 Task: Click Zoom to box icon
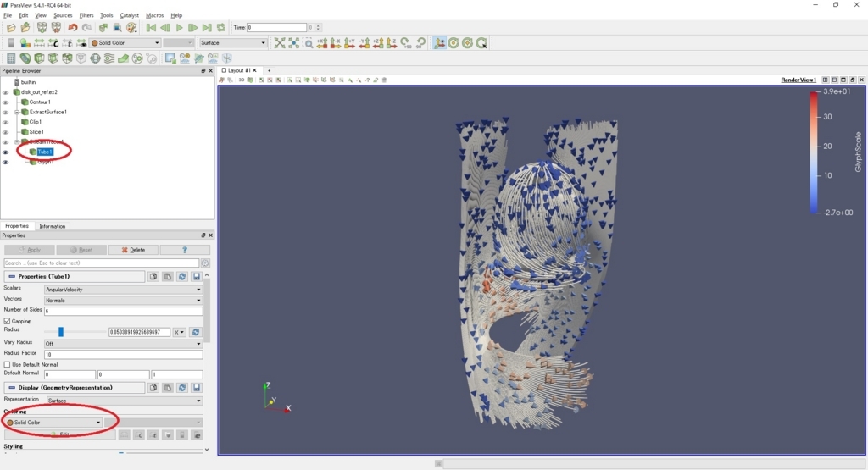pyautogui.click(x=309, y=43)
